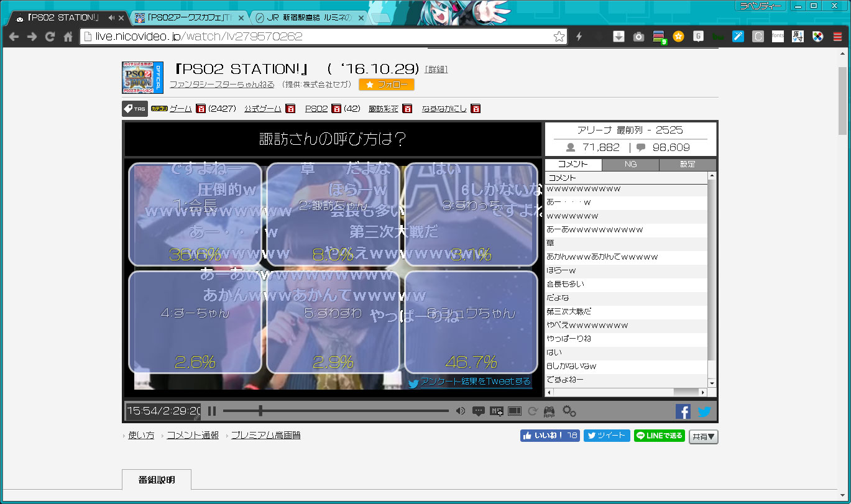Open the 諏訪彩花 tag link
This screenshot has width=851, height=504.
point(384,109)
